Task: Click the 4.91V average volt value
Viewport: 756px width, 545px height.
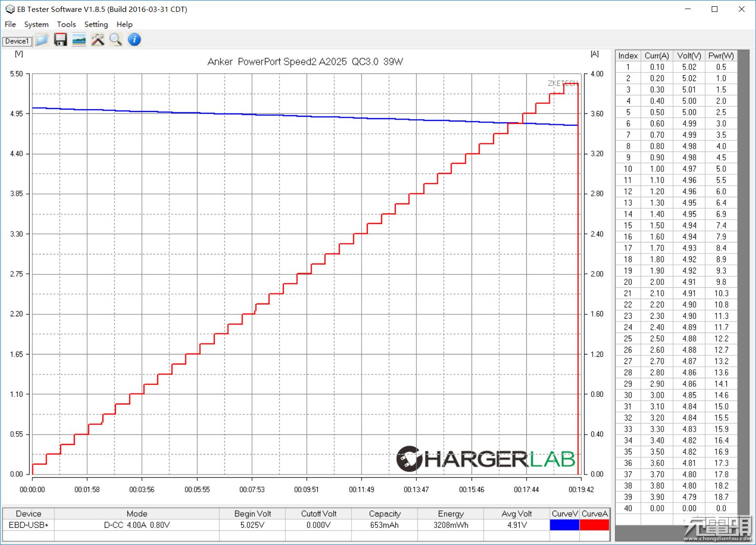Action: (517, 525)
